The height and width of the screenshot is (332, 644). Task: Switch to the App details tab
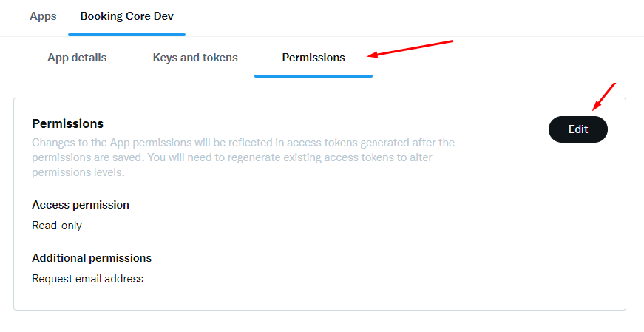pyautogui.click(x=77, y=58)
